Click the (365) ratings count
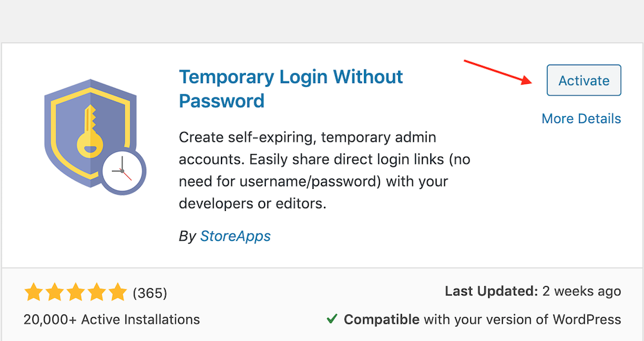 (x=150, y=293)
